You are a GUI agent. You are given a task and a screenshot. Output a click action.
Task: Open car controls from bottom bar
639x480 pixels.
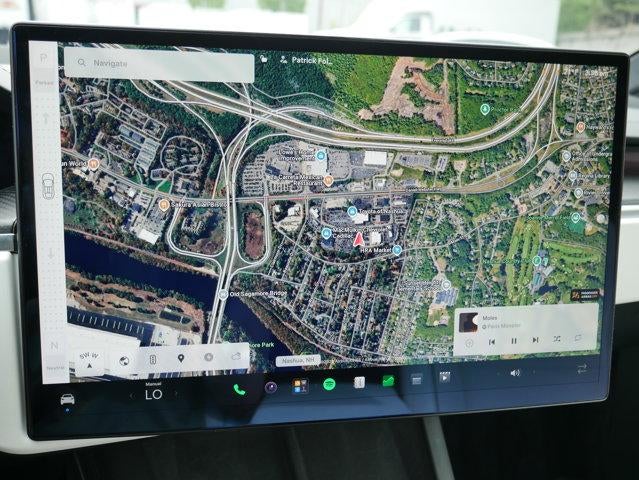(x=68, y=399)
